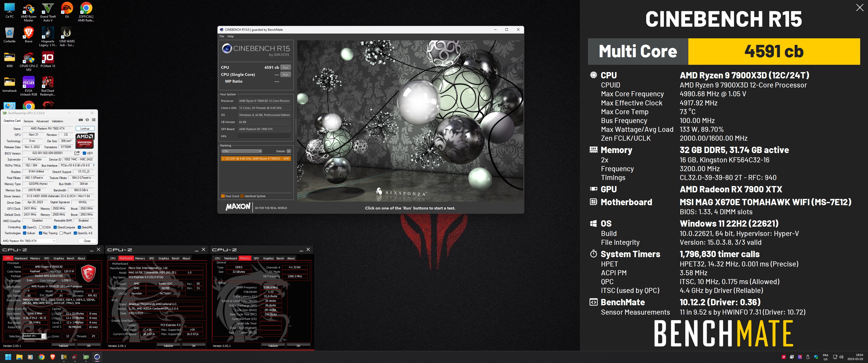Image resolution: width=868 pixels, height=363 pixels.
Task: Open Bench tab in the first CPU-Z window
Action: point(70,258)
